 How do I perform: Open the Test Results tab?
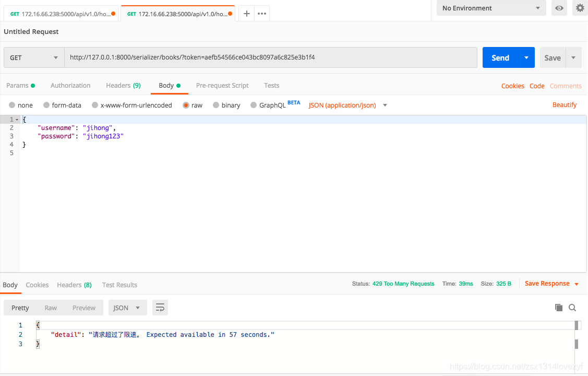[119, 285]
